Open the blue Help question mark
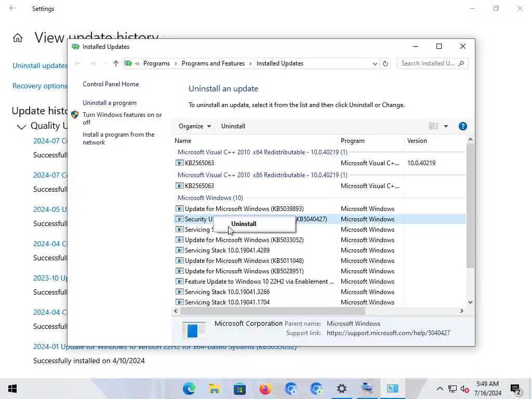532x399 pixels. click(462, 126)
